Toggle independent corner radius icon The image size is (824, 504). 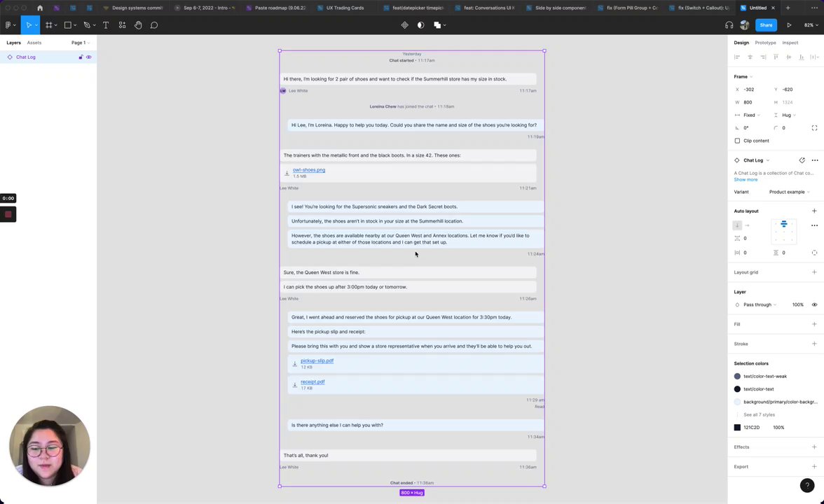click(x=814, y=127)
